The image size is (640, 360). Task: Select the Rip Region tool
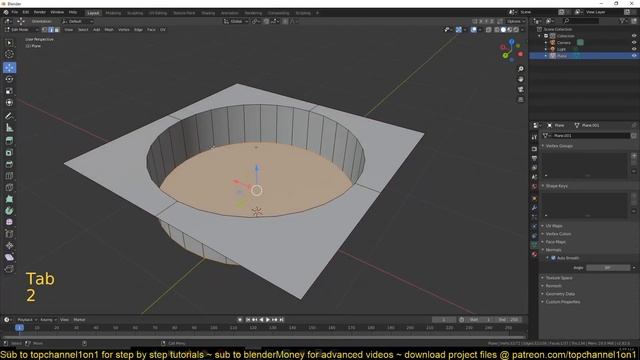pyautogui.click(x=9, y=269)
